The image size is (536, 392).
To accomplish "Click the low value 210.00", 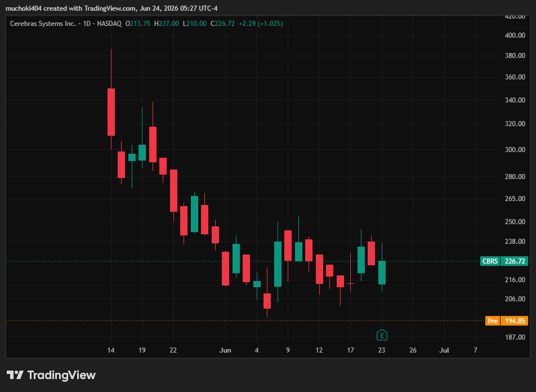I will (196, 24).
